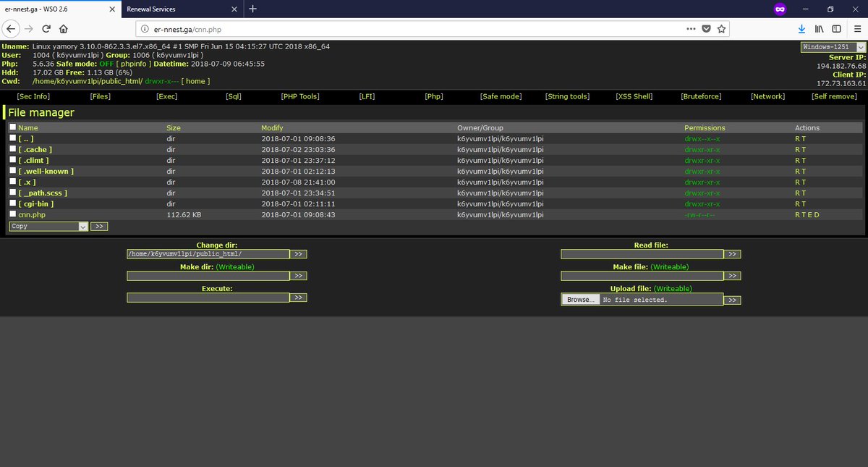Sort by the Size column header
Screen dimensions: 868x467
(x=174, y=128)
